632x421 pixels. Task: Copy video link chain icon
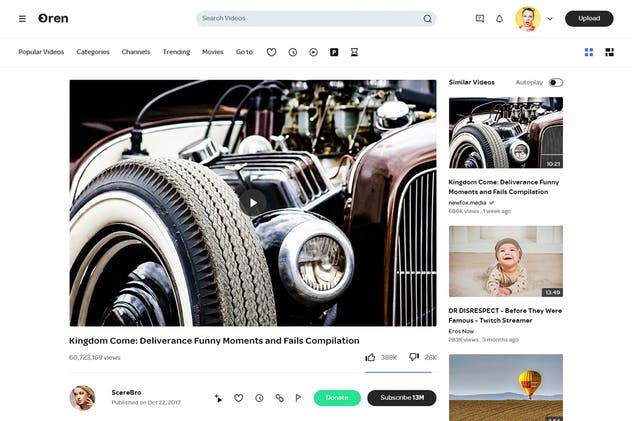pos(279,398)
